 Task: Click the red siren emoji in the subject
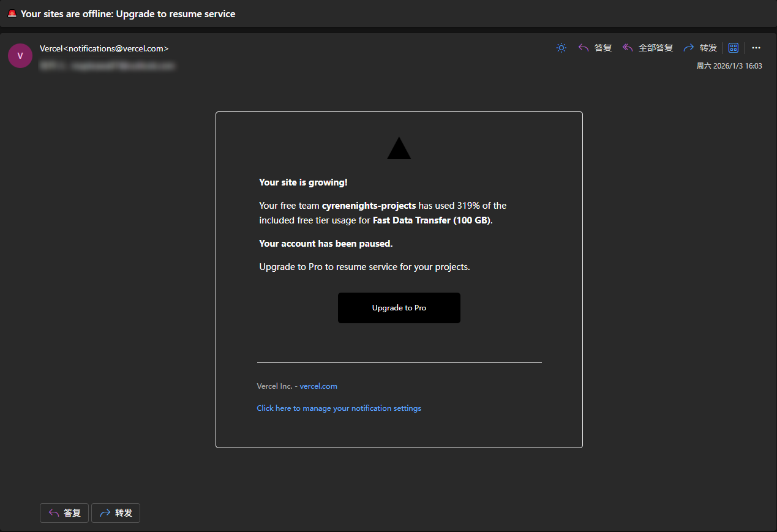coord(12,13)
